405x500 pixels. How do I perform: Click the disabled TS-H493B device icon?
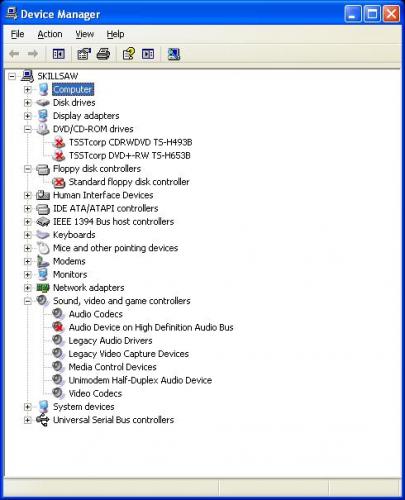59,142
